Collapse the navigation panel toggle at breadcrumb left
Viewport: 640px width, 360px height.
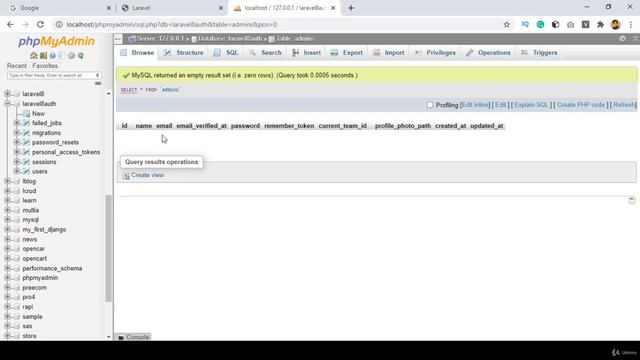[118, 39]
